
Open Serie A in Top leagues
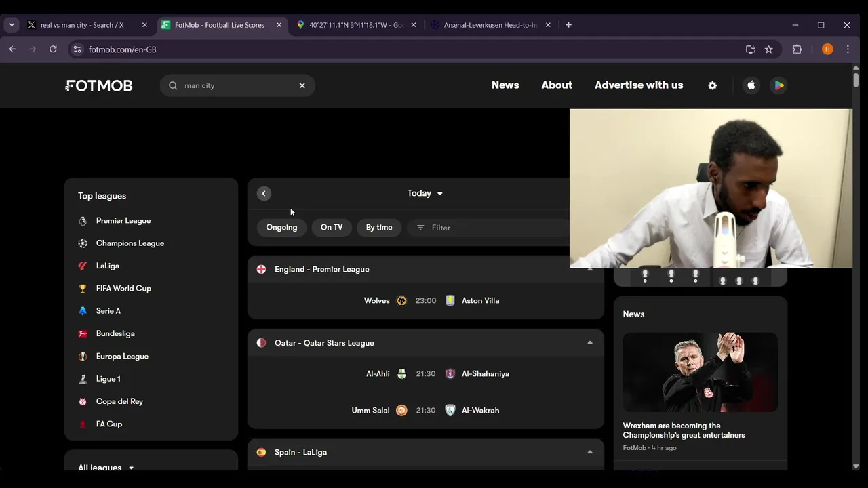tap(108, 311)
